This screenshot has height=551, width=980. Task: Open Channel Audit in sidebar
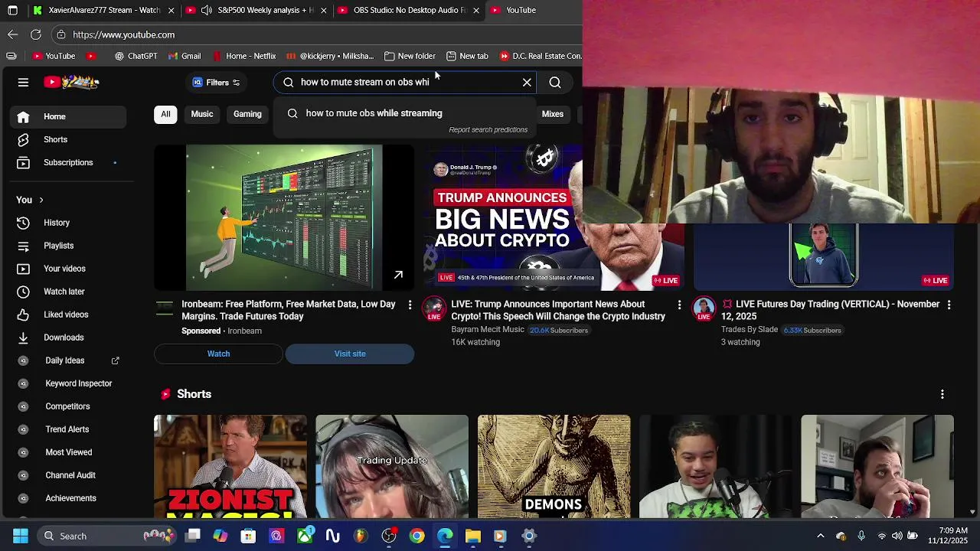pyautogui.click(x=67, y=475)
